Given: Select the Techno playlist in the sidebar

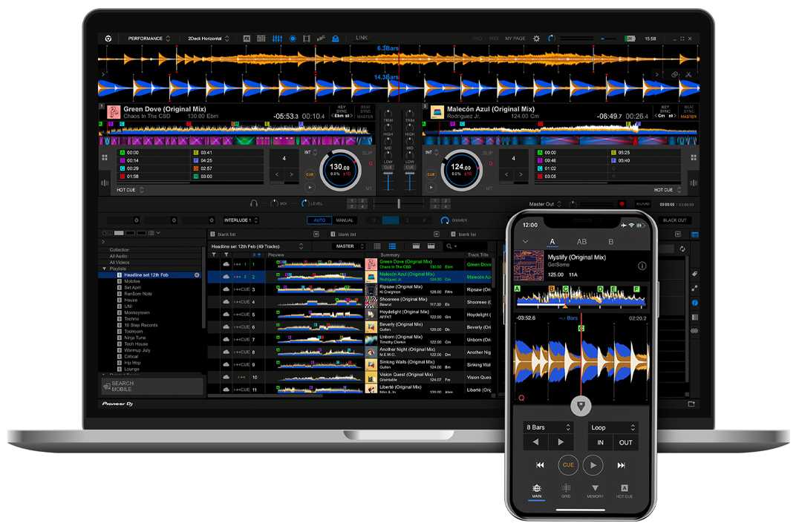Looking at the screenshot, I should click(132, 318).
